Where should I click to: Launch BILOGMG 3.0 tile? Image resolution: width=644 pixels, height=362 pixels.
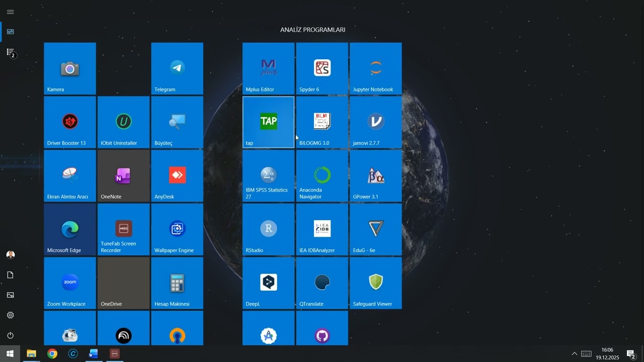[x=322, y=122]
